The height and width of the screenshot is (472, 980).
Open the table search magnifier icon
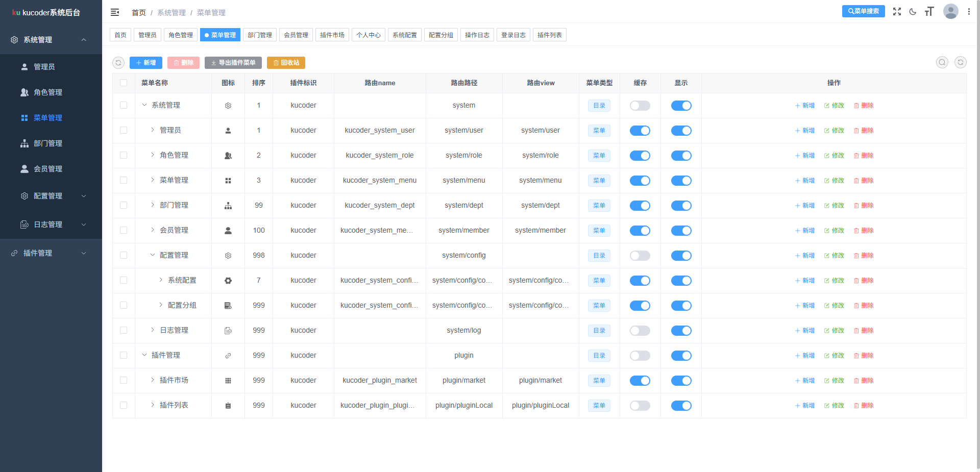(x=942, y=62)
